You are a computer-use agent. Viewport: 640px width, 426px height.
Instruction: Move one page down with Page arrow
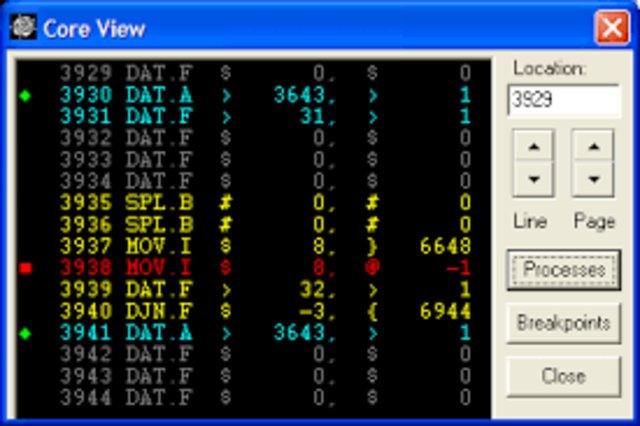(593, 179)
